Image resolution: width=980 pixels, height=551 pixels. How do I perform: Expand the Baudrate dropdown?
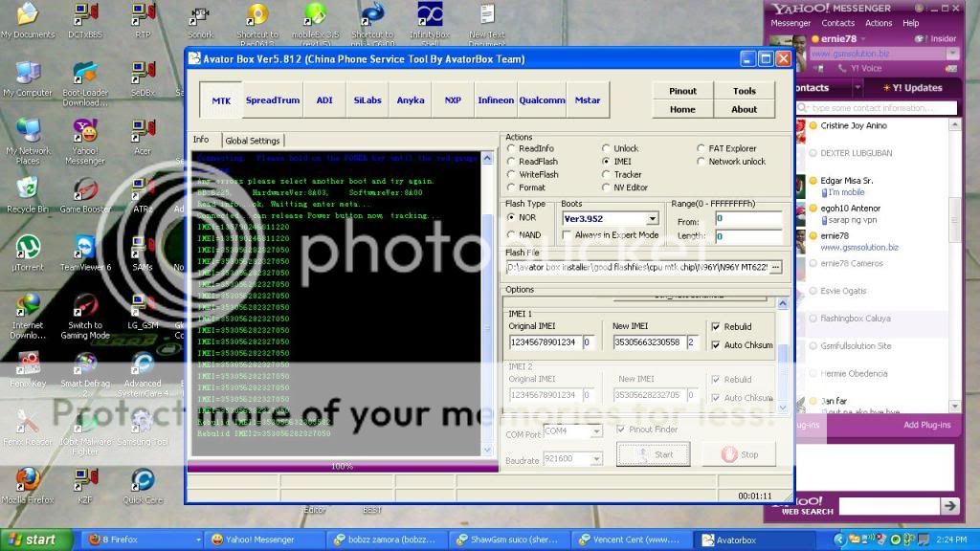pos(596,460)
